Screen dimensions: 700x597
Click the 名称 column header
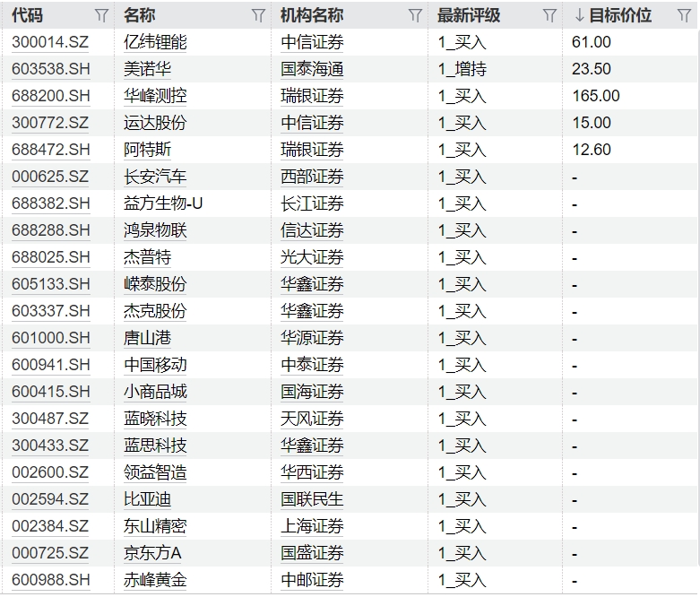pyautogui.click(x=140, y=15)
